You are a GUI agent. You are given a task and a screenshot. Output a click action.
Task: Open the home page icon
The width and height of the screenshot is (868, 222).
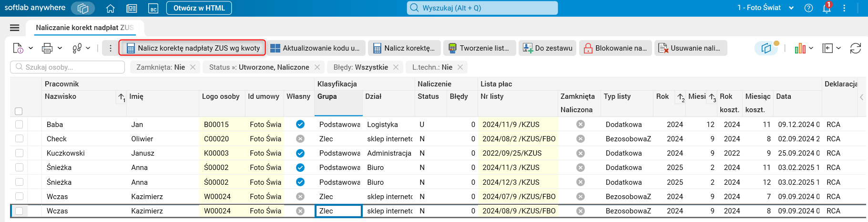pos(110,8)
